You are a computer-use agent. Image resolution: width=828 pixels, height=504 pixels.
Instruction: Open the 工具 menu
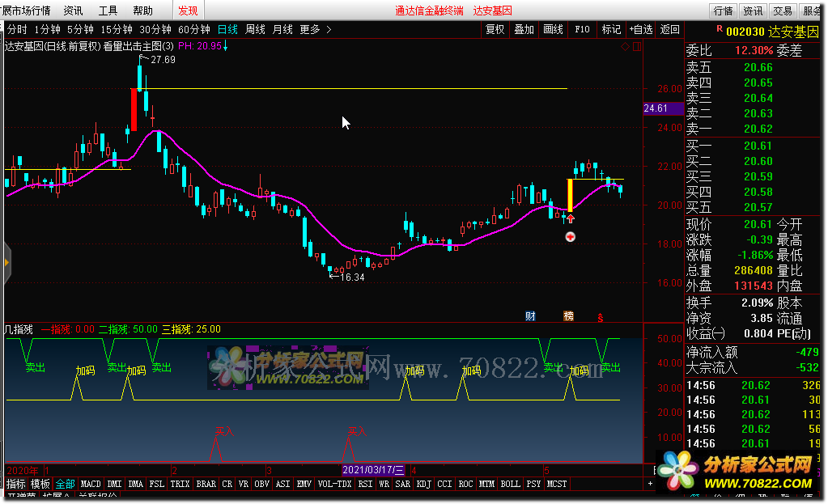pyautogui.click(x=108, y=11)
